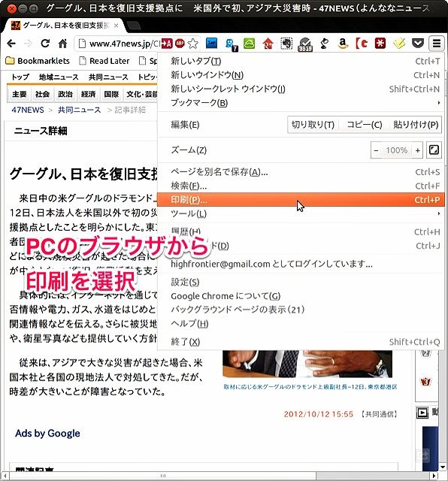Open the Amazon extension icon

pos(343,44)
